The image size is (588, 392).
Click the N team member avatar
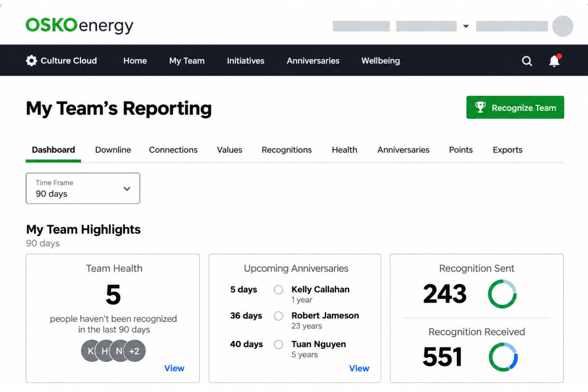[119, 351]
